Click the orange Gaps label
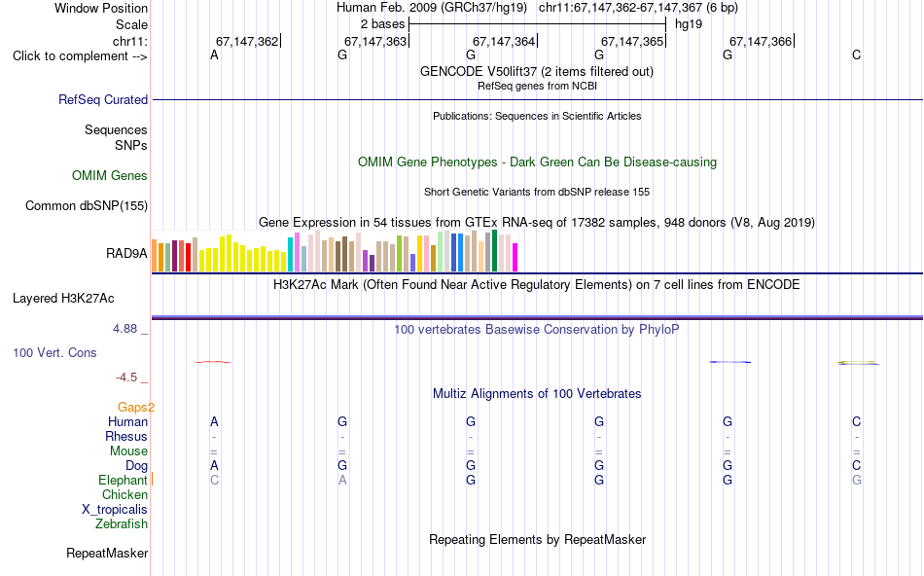This screenshot has height=576, width=924. coord(135,408)
